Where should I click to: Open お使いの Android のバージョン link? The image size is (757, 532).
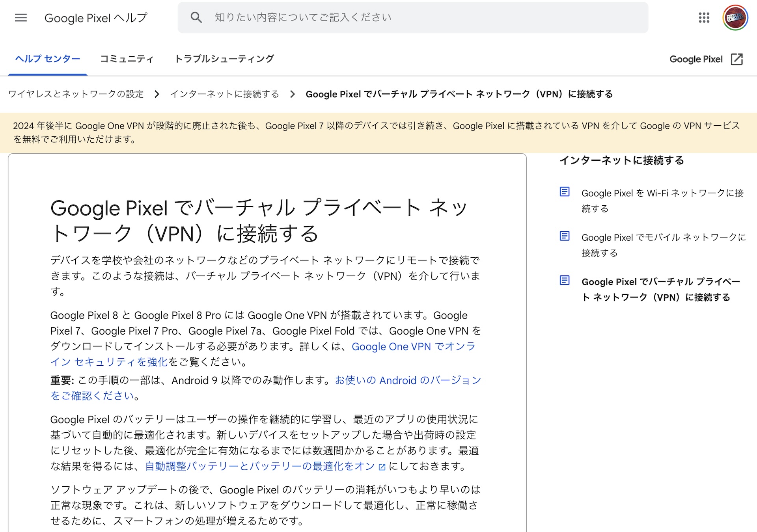(x=408, y=381)
